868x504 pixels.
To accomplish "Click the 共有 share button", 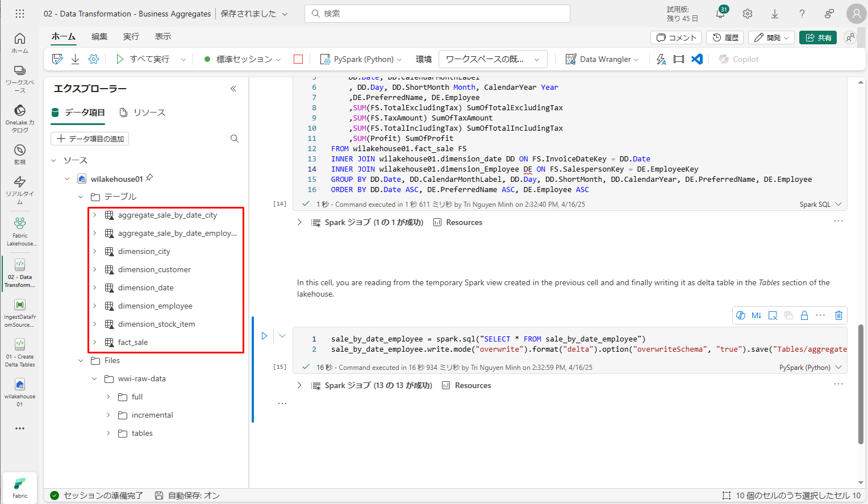I will click(818, 38).
